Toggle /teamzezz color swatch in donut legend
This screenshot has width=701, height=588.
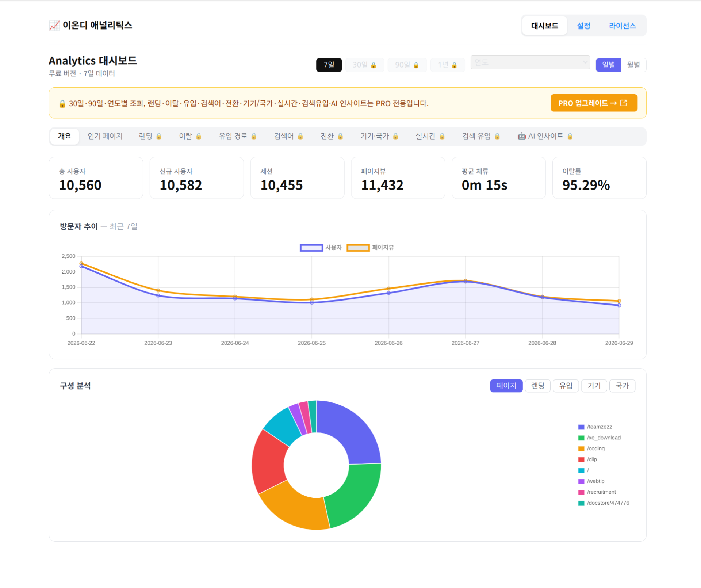pyautogui.click(x=581, y=427)
